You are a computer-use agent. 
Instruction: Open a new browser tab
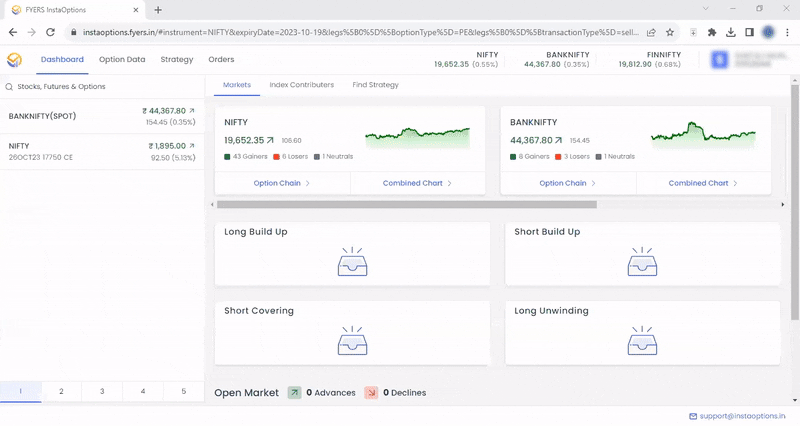(x=158, y=10)
